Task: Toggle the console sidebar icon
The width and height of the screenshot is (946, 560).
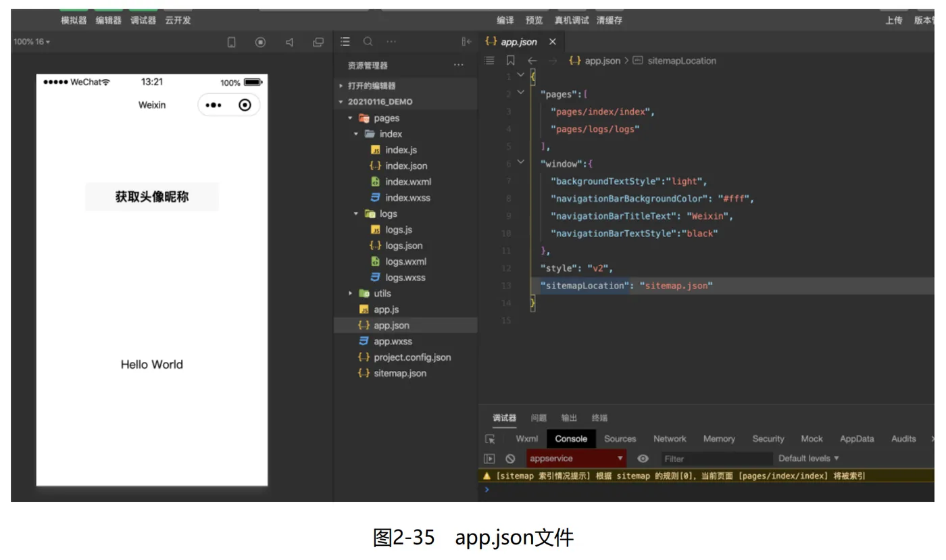Action: coord(490,459)
